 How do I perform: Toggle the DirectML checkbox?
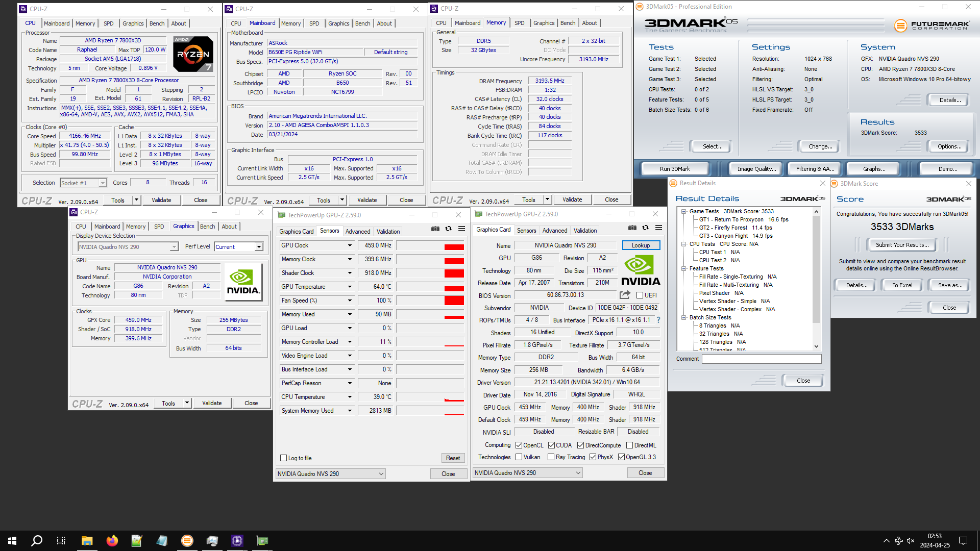point(629,445)
